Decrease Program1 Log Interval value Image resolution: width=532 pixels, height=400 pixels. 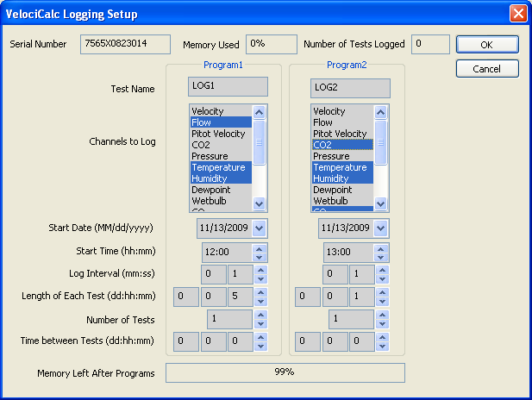tap(260, 279)
